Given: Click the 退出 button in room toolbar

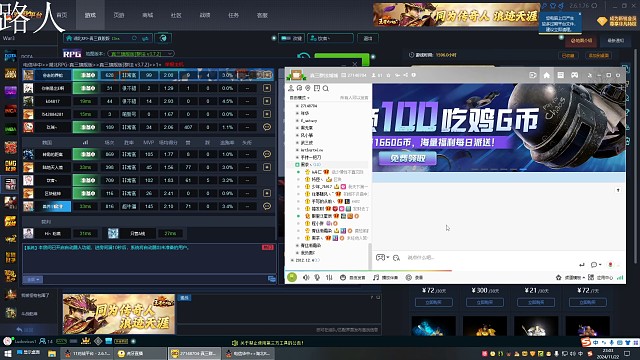Looking at the screenshot, I should click(368, 38).
